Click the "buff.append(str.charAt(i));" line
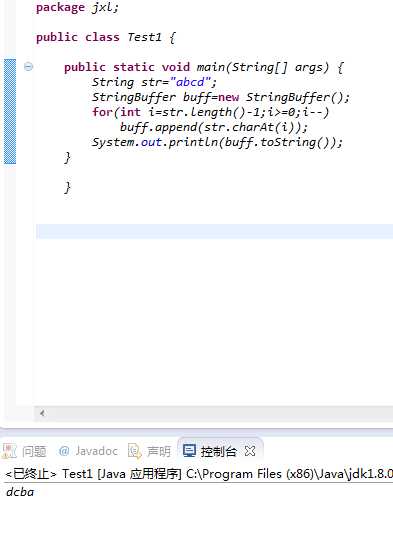This screenshot has width=393, height=557. click(x=214, y=127)
